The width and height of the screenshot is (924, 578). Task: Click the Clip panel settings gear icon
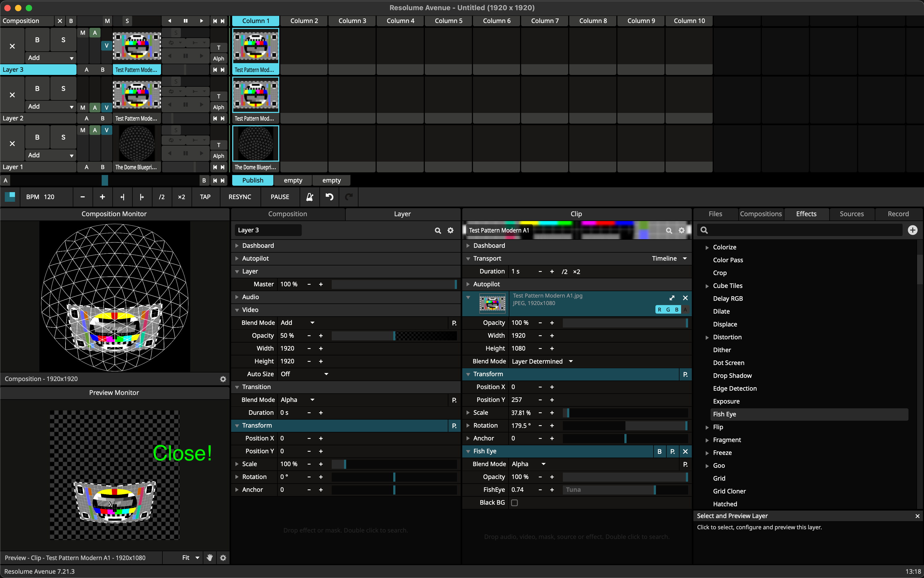[x=681, y=230]
